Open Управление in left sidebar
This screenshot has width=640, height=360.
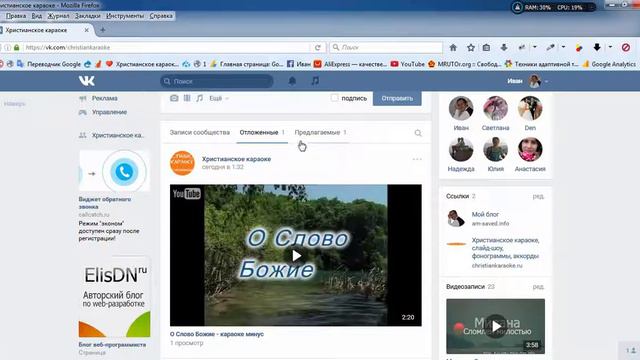(109, 112)
